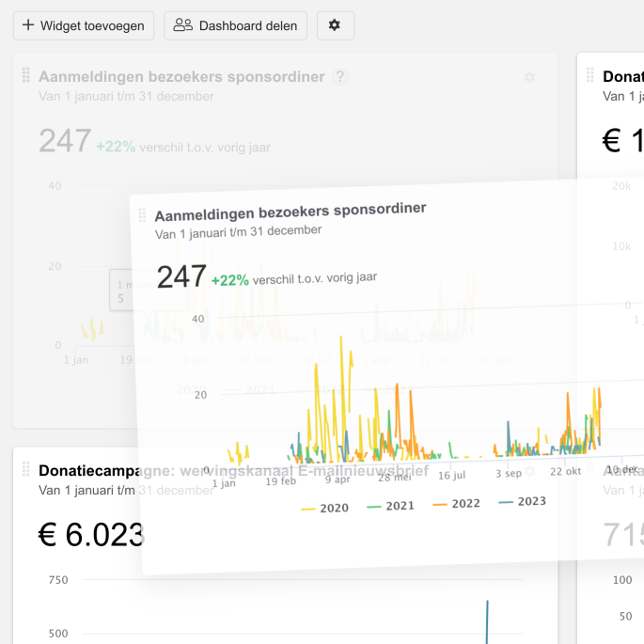Click the '22 okt' axis label in the floating chart
The height and width of the screenshot is (644, 644).
click(566, 472)
